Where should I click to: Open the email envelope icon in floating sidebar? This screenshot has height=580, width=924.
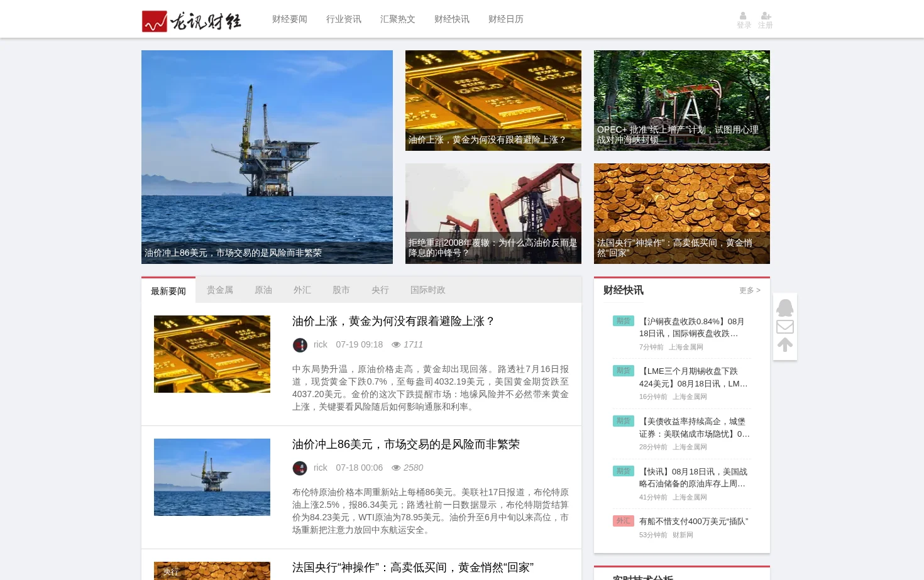(x=785, y=327)
